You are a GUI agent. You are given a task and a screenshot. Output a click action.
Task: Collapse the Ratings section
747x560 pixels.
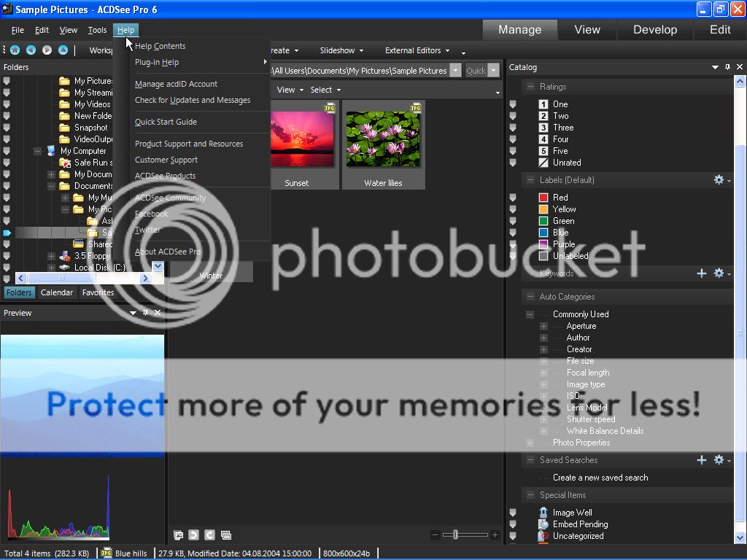[x=530, y=87]
